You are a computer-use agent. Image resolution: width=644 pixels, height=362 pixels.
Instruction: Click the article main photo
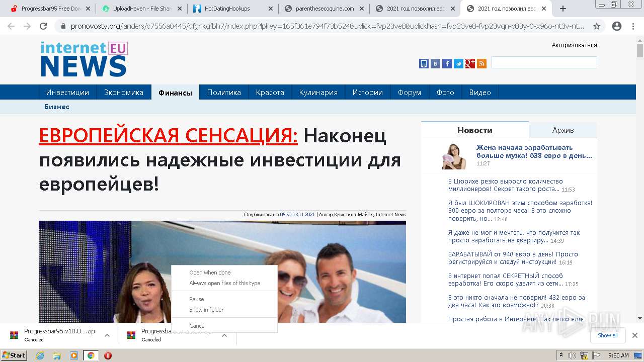pos(222,271)
